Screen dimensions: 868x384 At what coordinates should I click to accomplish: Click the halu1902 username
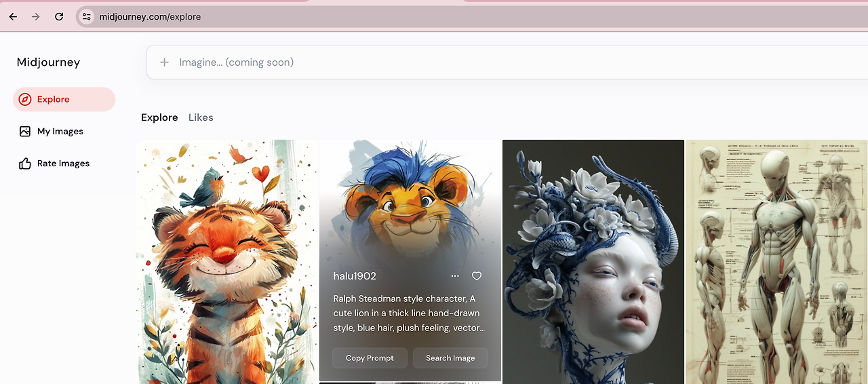pyautogui.click(x=355, y=276)
